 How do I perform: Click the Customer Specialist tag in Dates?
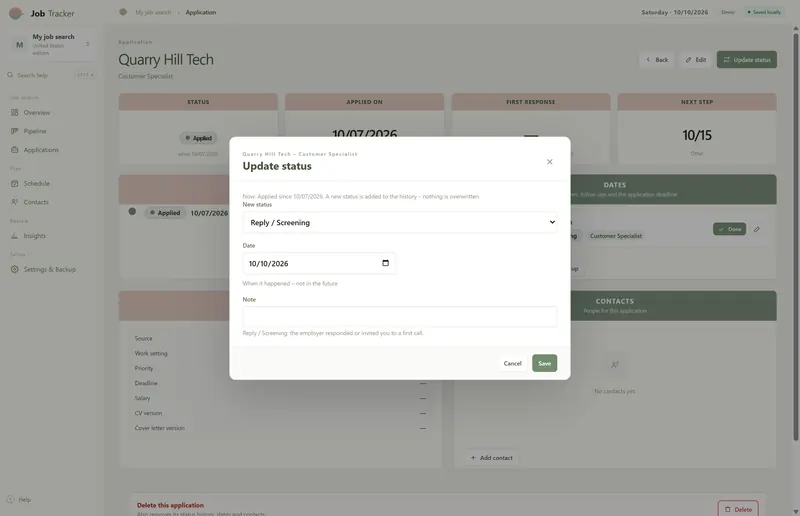(x=616, y=236)
